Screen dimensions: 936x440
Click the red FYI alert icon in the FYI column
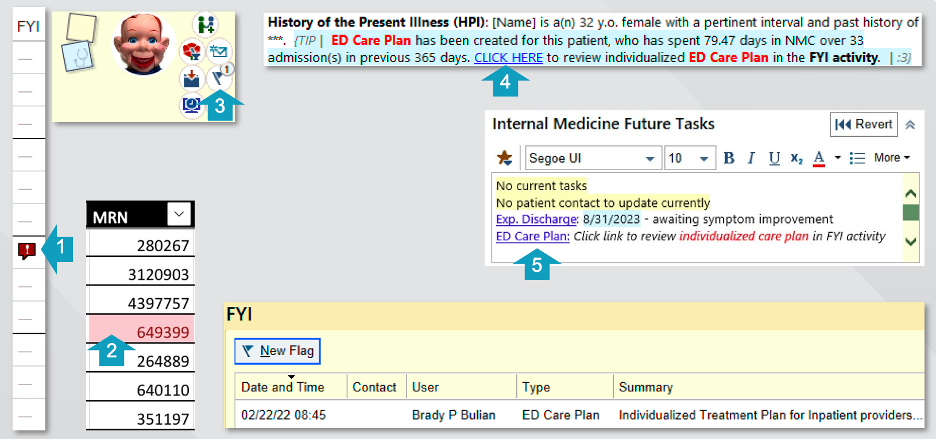point(27,252)
